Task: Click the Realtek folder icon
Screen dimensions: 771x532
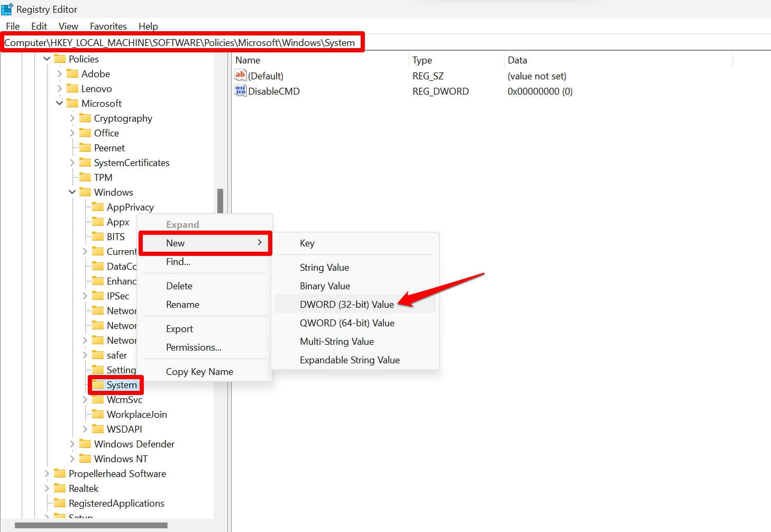Action: pos(60,488)
